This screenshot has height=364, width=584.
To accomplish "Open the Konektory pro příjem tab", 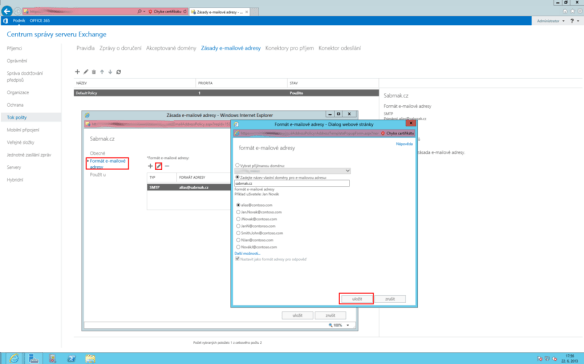I will pos(289,48).
